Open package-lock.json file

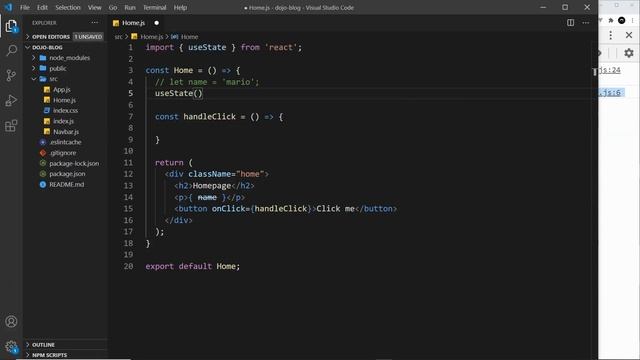(74, 163)
